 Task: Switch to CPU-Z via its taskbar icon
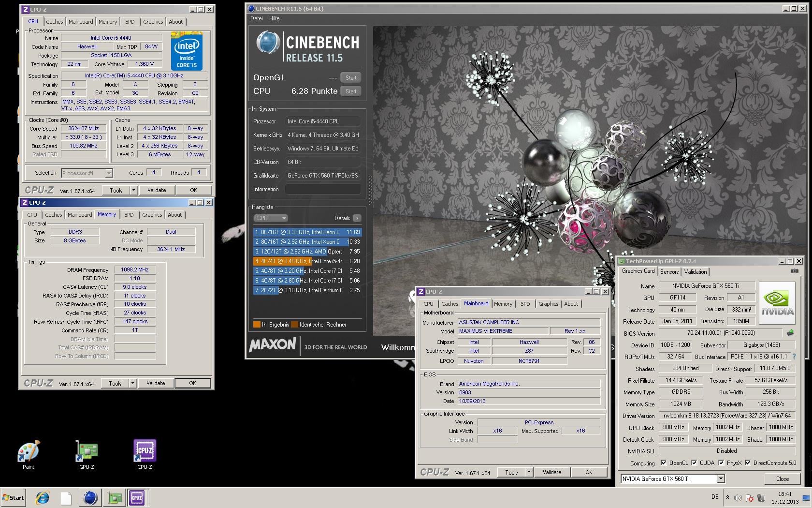click(x=137, y=497)
